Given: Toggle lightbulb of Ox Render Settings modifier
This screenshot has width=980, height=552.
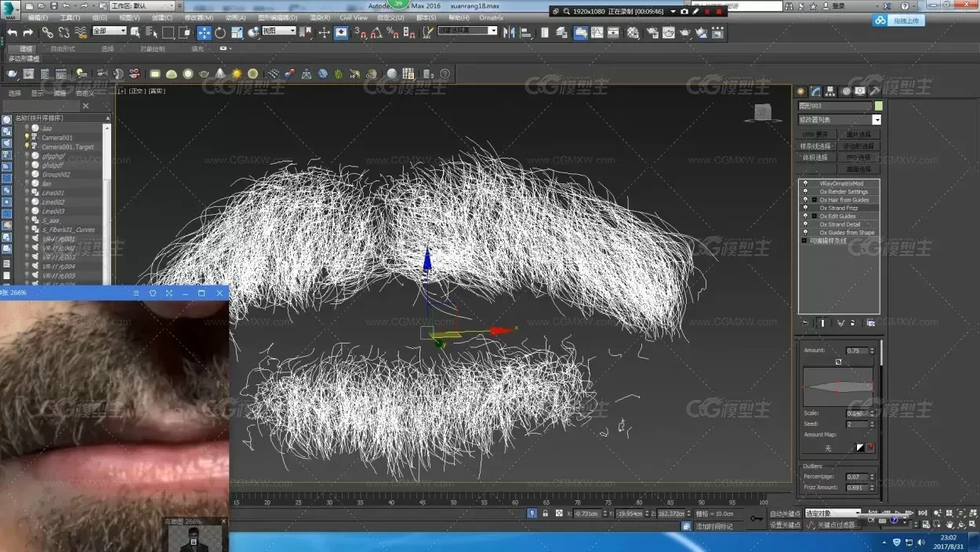Looking at the screenshot, I should (x=805, y=191).
